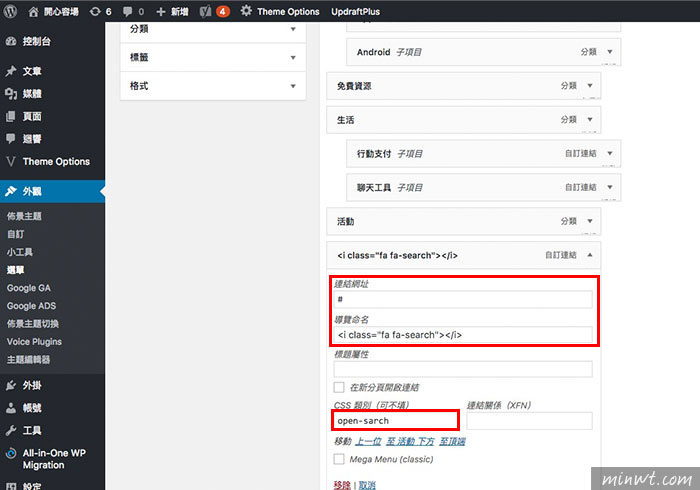
Task: Expand the 活動 menu item arrow
Action: [590, 221]
